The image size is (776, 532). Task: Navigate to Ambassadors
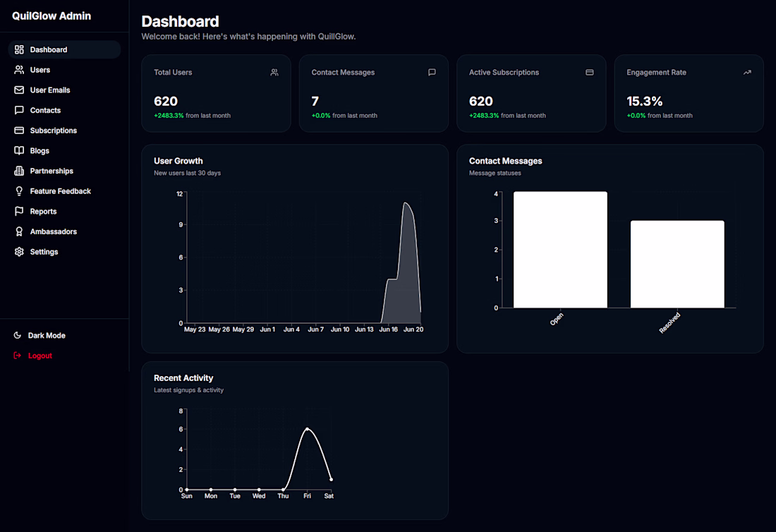(x=64, y=231)
